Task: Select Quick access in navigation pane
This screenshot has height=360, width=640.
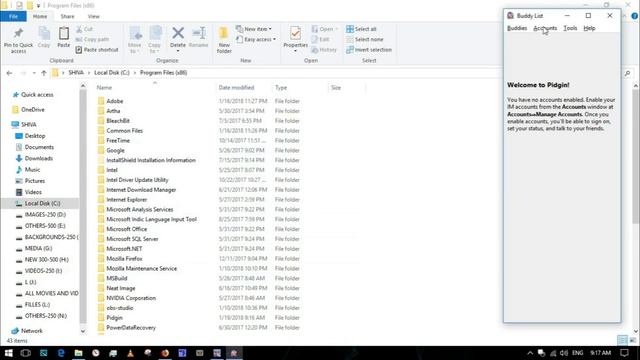Action: [x=37, y=95]
